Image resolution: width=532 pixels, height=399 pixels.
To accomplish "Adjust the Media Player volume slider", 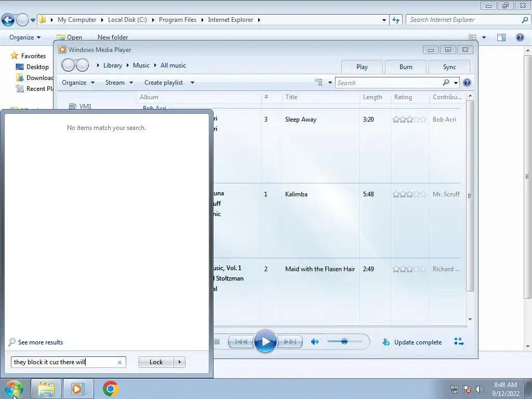I will [x=344, y=341].
